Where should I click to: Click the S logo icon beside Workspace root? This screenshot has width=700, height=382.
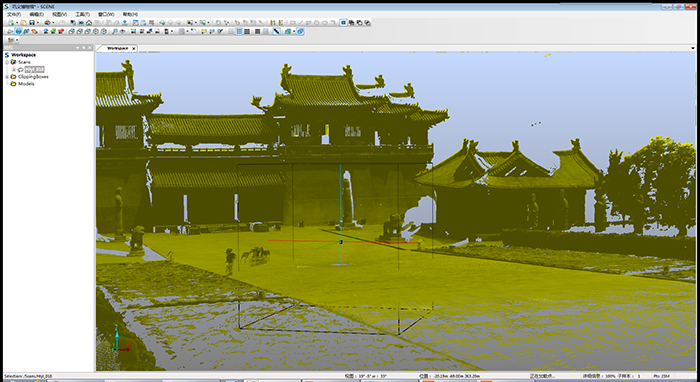tap(7, 55)
